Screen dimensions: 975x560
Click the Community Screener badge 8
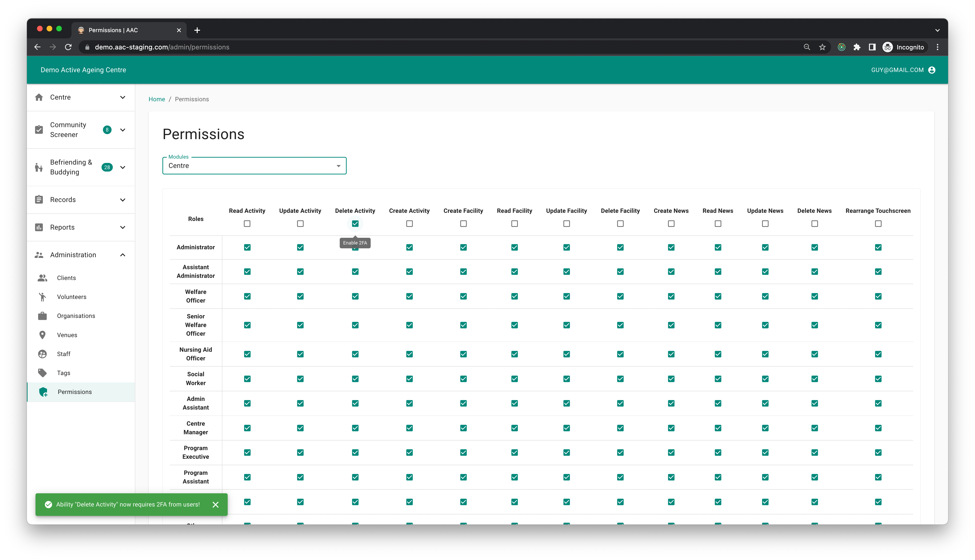107,130
